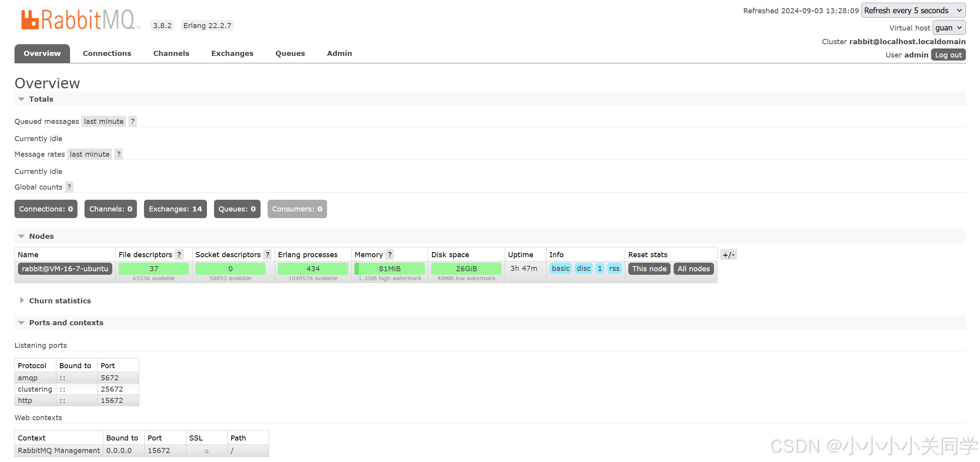This screenshot has width=980, height=462.
Task: Open the refresh interval dropdown
Action: point(913,11)
